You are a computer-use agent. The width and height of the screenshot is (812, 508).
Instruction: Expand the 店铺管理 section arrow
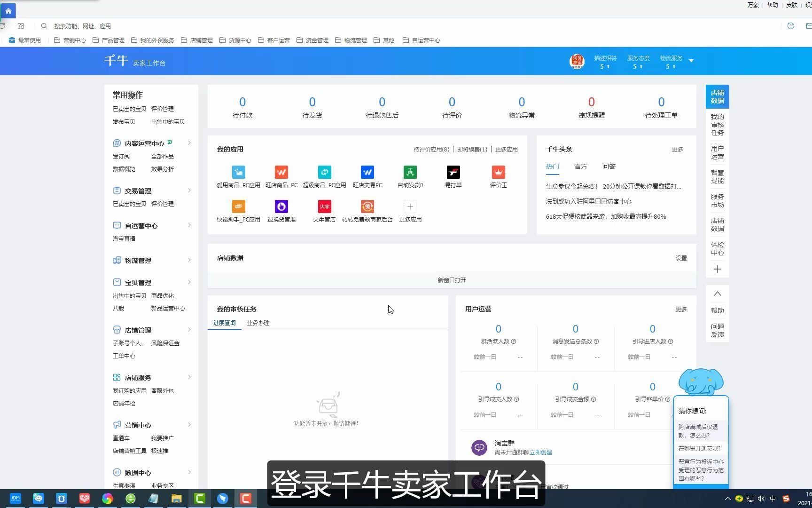189,330
